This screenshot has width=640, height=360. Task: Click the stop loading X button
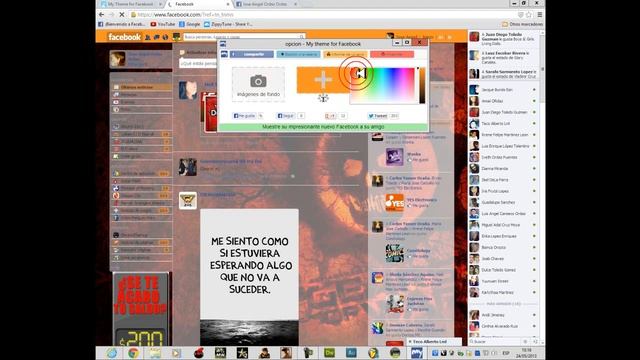122,14
